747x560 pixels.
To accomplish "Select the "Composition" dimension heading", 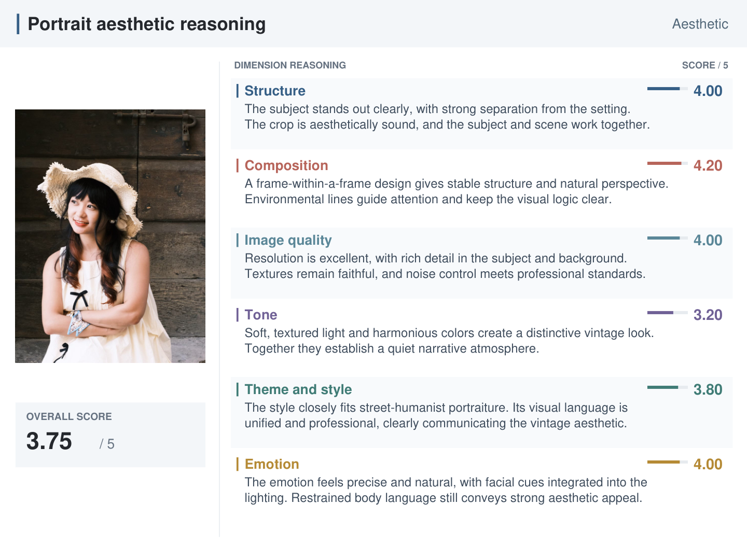I will (286, 165).
